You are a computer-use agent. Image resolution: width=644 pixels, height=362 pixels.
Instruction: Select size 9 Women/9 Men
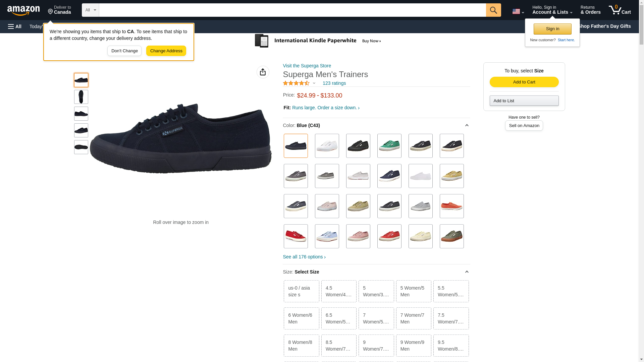click(413, 346)
